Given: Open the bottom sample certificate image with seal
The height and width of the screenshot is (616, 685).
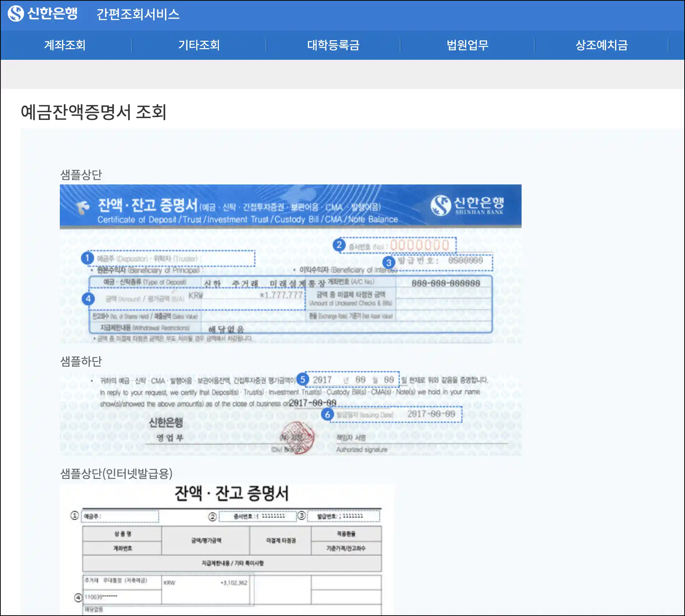Looking at the screenshot, I should point(291,413).
